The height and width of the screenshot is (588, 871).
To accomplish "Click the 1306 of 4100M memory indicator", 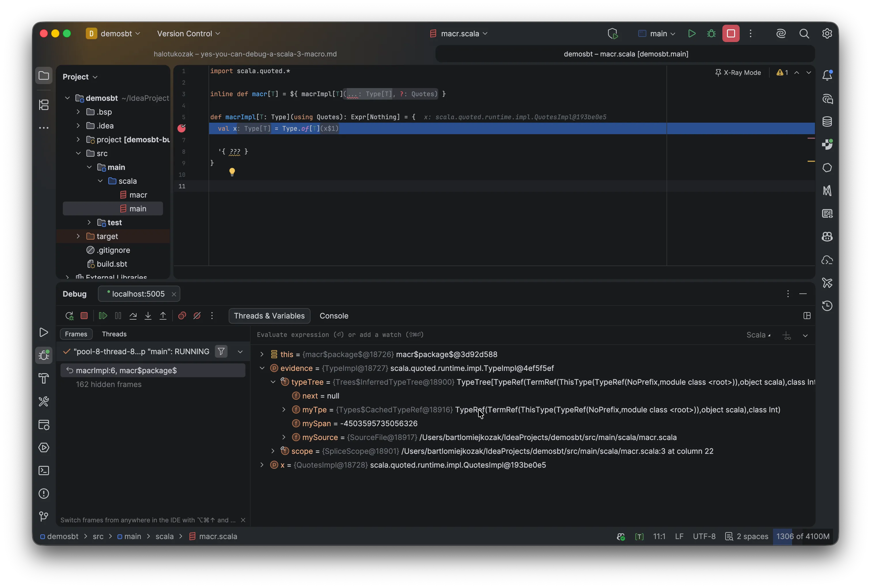I will point(802,537).
